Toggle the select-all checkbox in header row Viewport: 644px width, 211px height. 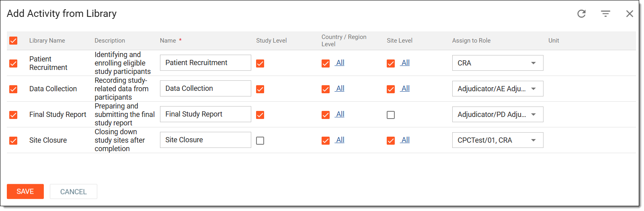tap(13, 41)
